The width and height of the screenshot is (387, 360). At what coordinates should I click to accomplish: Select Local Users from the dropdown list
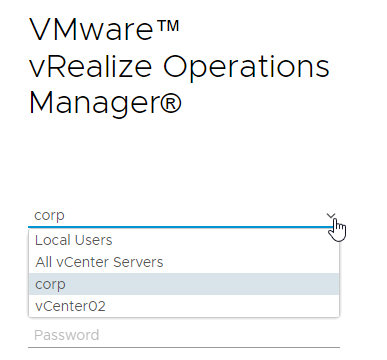pyautogui.click(x=184, y=240)
